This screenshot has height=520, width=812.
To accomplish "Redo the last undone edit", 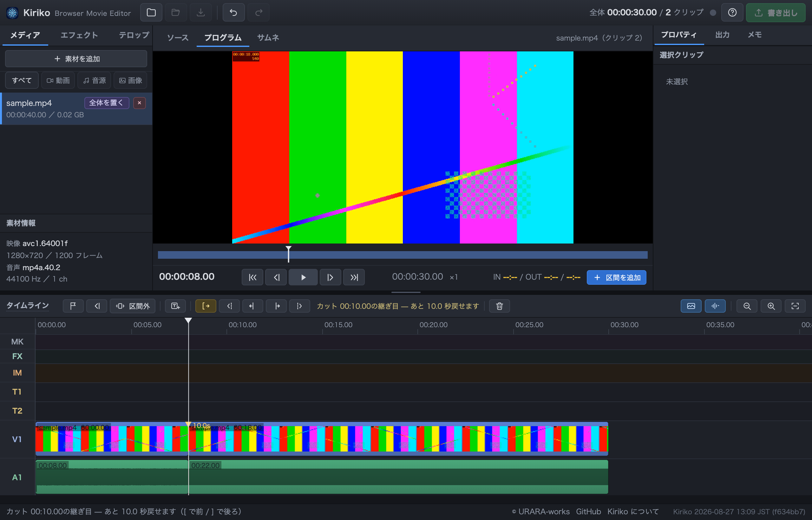I will [x=259, y=12].
